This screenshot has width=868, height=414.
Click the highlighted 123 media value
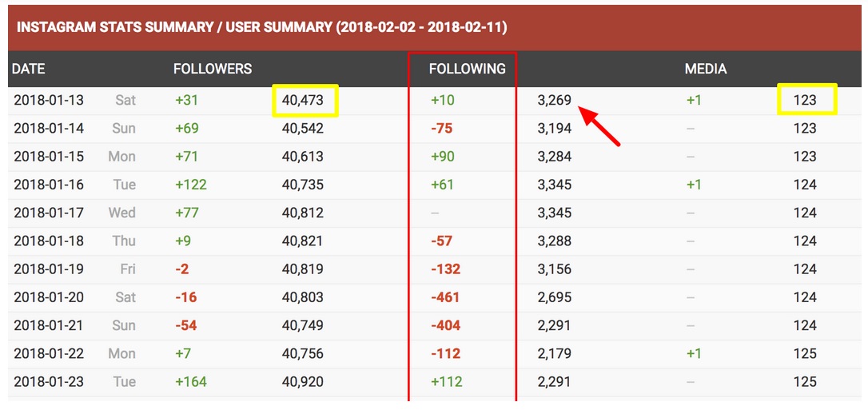click(x=806, y=100)
